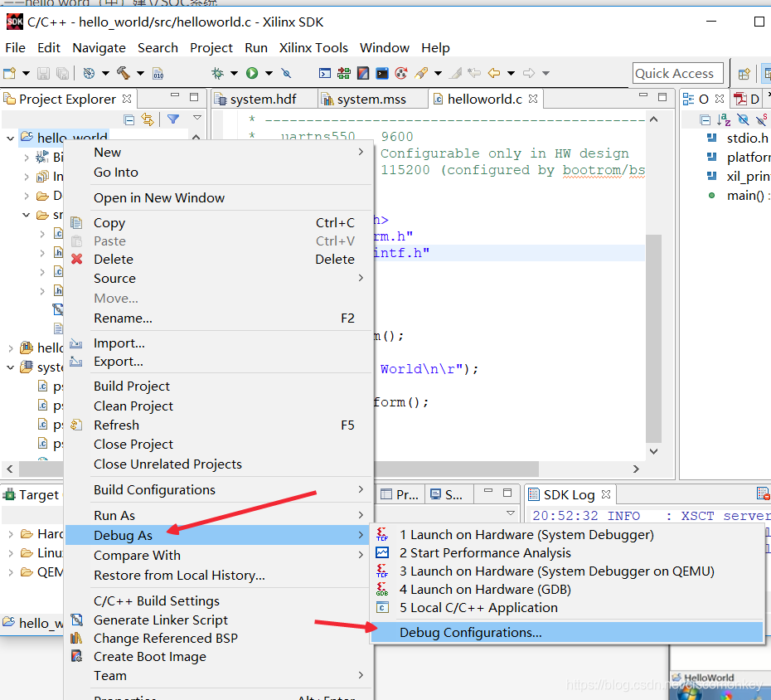
Task: Click the Quick Access input field
Action: point(677,73)
